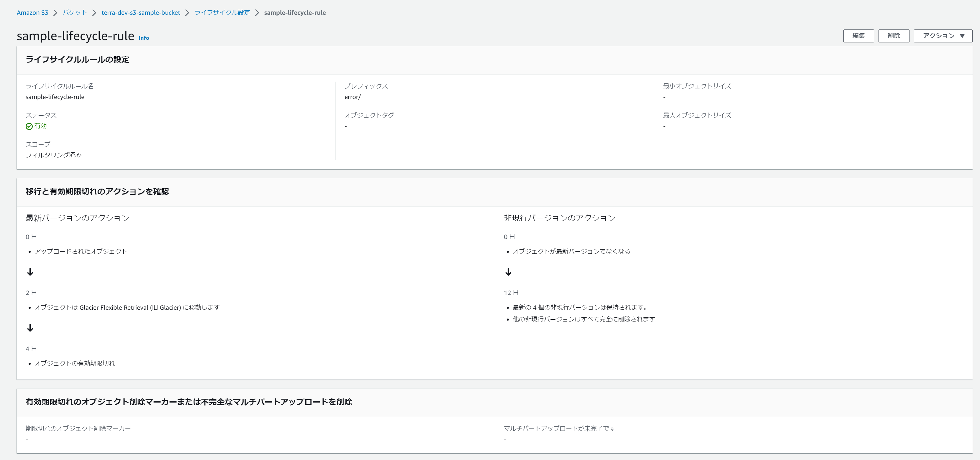Click down arrow below アップロードされたオブジェクト
980x460 pixels.
click(30, 272)
